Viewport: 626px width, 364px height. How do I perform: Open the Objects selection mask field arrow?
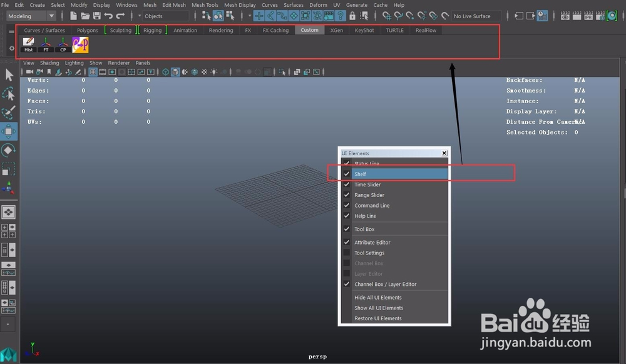140,16
